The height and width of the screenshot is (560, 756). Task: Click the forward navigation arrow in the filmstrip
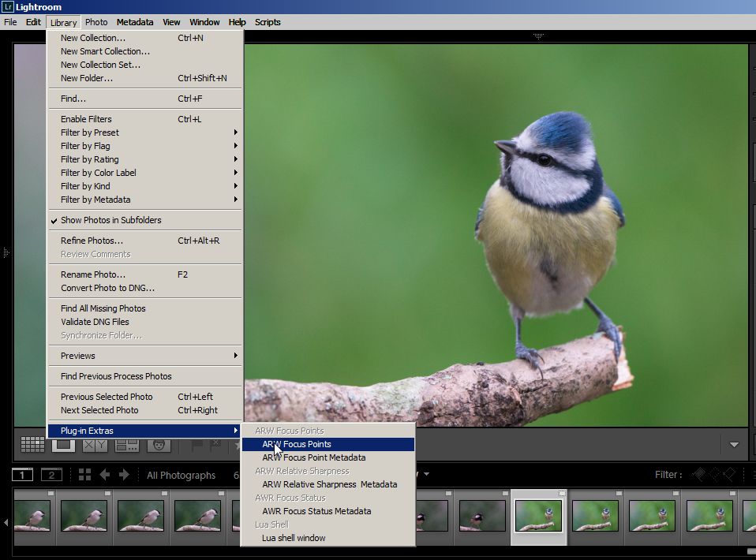click(x=124, y=475)
